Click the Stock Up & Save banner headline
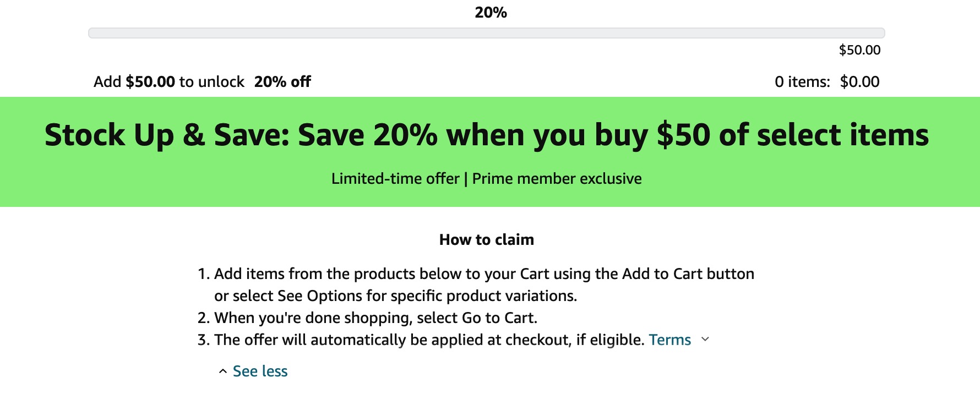This screenshot has height=394, width=980. pos(487,134)
